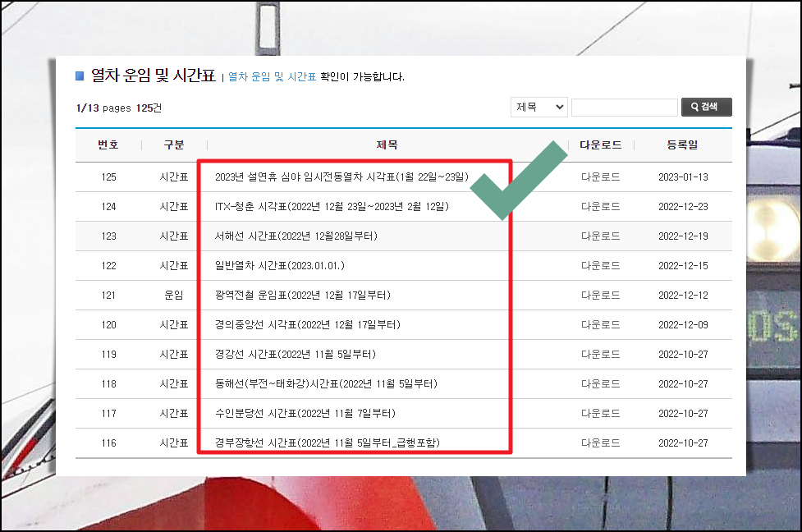Select the 운임 category cell in row 121
The image size is (802, 532).
(x=174, y=296)
